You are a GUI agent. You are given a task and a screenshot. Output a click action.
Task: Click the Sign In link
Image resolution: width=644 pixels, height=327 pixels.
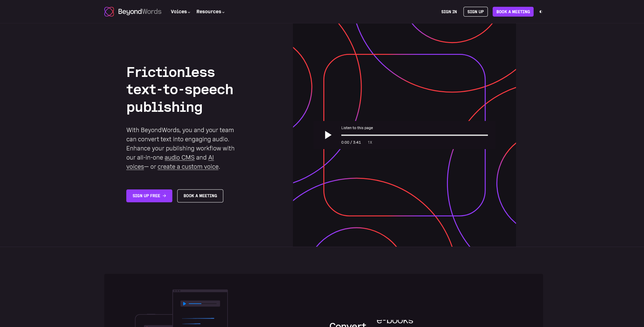pyautogui.click(x=449, y=12)
